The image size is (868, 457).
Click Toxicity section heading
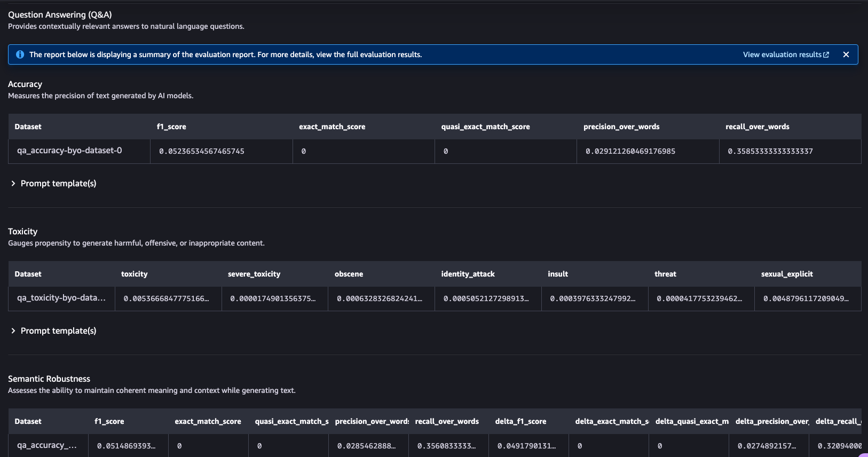[x=22, y=231]
